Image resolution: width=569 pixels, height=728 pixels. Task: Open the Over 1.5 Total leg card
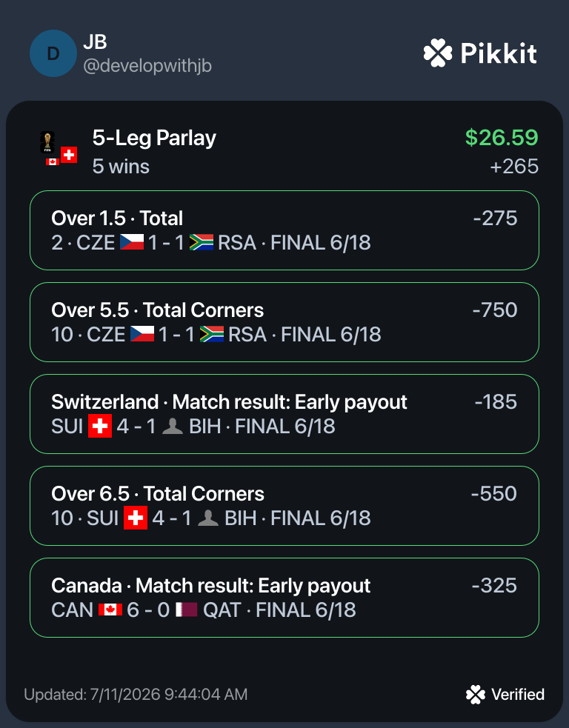point(284,230)
